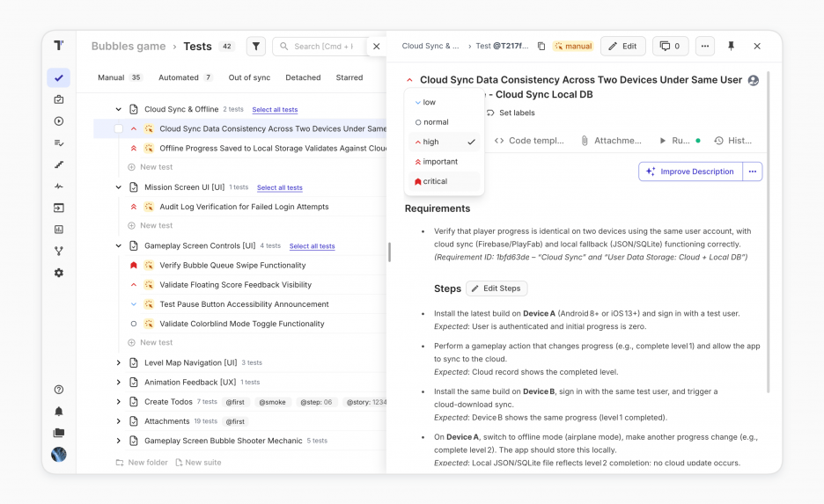
Task: Click the assignee avatar beside the test title
Action: pos(753,80)
